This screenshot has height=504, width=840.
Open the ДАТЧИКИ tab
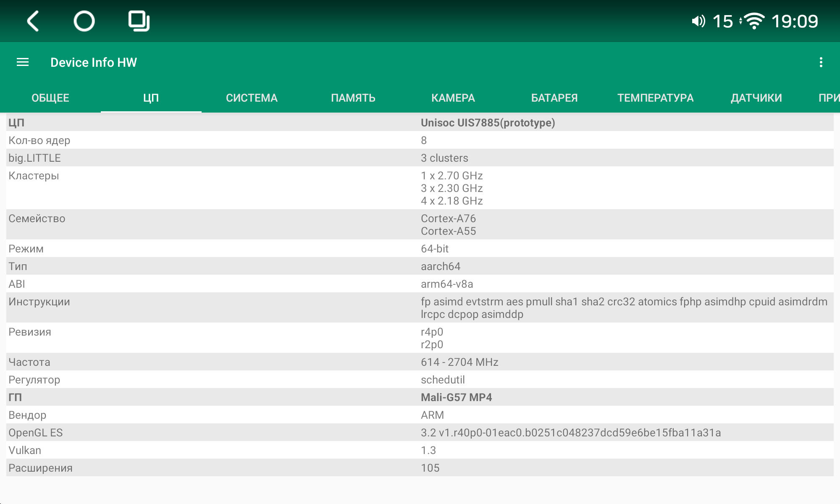click(756, 98)
